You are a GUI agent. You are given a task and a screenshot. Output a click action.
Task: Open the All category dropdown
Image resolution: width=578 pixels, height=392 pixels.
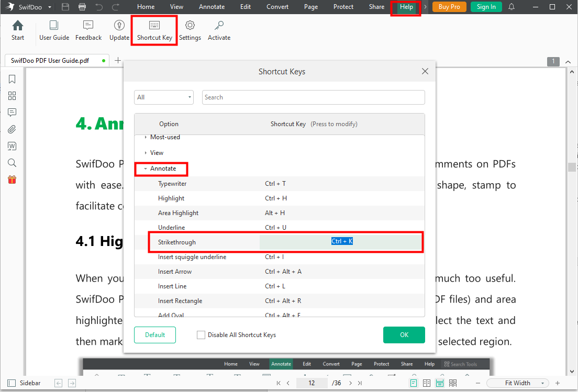(164, 97)
